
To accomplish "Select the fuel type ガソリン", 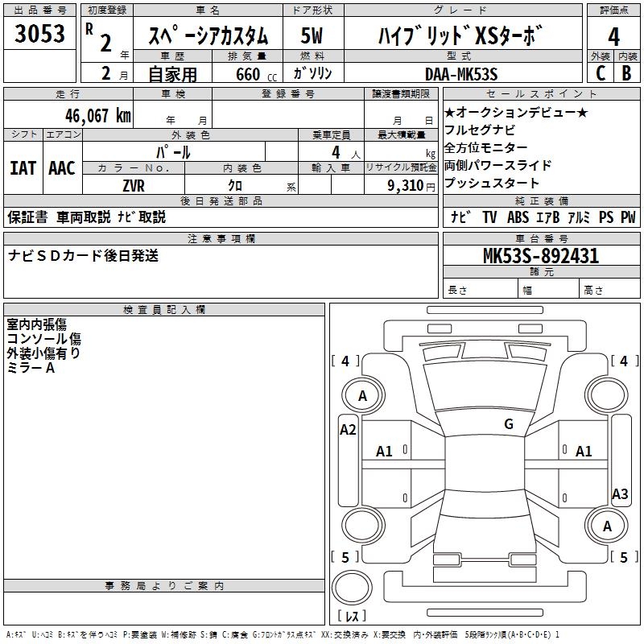I will [x=312, y=73].
